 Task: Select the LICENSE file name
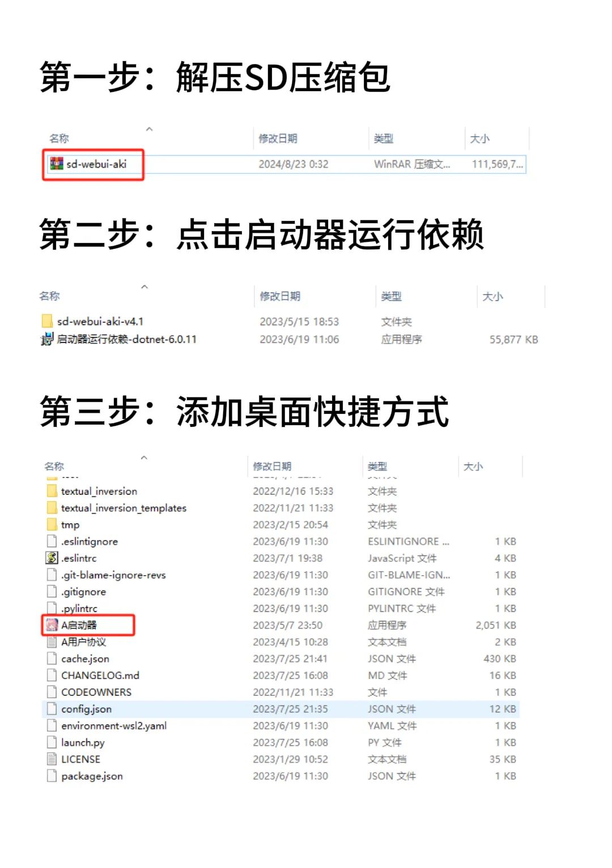80,759
